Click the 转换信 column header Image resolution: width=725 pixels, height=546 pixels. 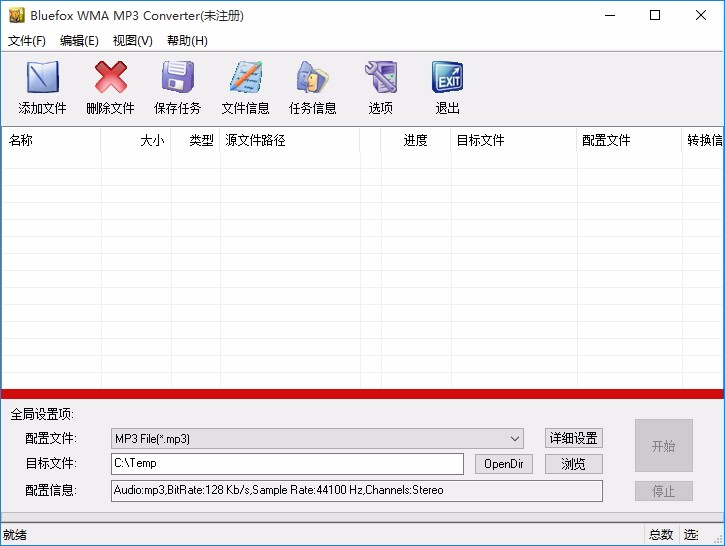[x=703, y=140]
